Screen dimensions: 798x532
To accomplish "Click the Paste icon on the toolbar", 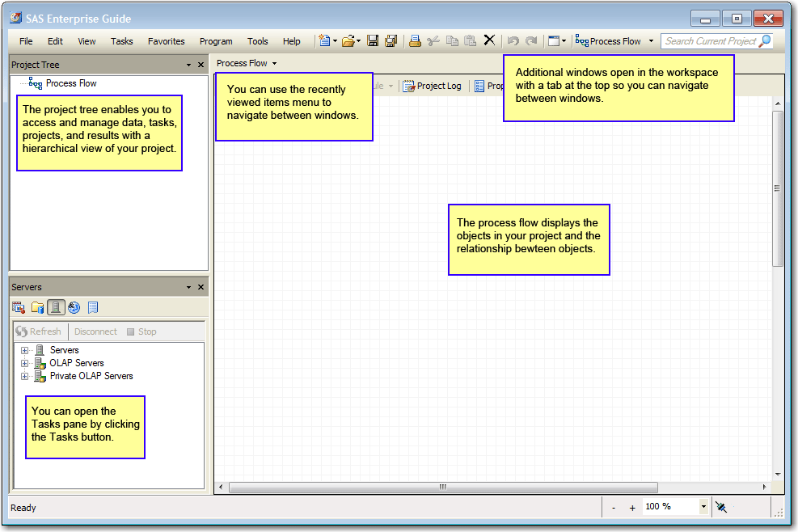I will point(471,40).
